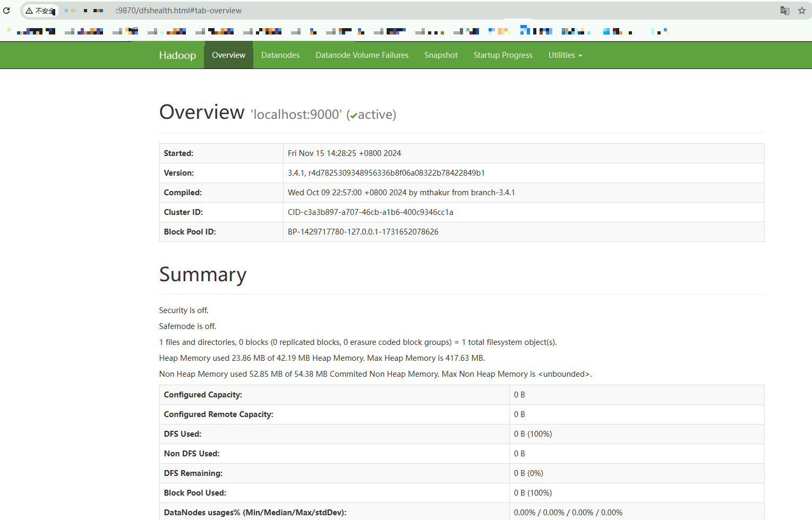Click the not-secure warning icon
The width and height of the screenshot is (812, 520).
tap(29, 11)
